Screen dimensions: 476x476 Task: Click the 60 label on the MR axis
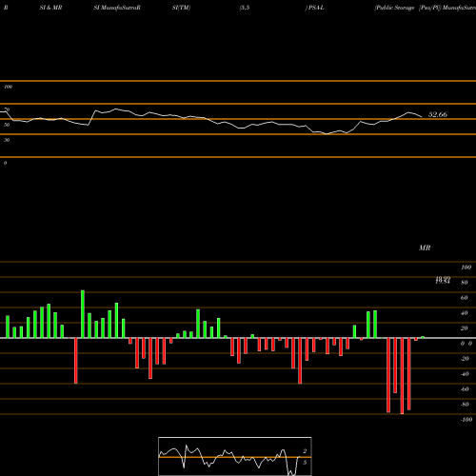tap(465, 298)
